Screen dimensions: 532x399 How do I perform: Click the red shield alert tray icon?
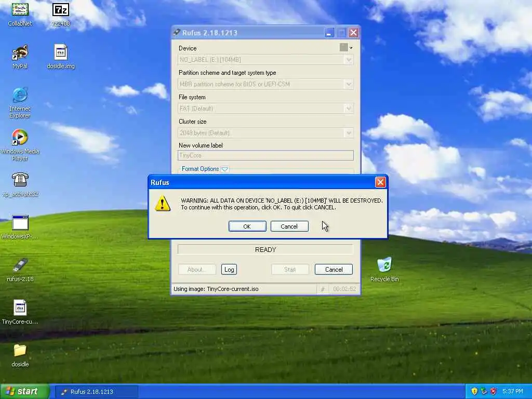494,391
